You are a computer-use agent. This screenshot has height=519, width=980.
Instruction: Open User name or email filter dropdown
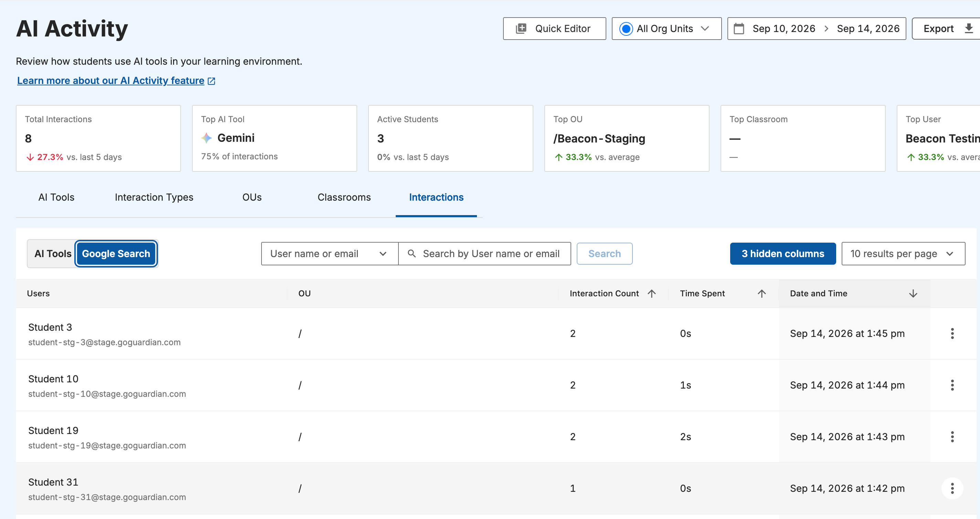coord(329,253)
